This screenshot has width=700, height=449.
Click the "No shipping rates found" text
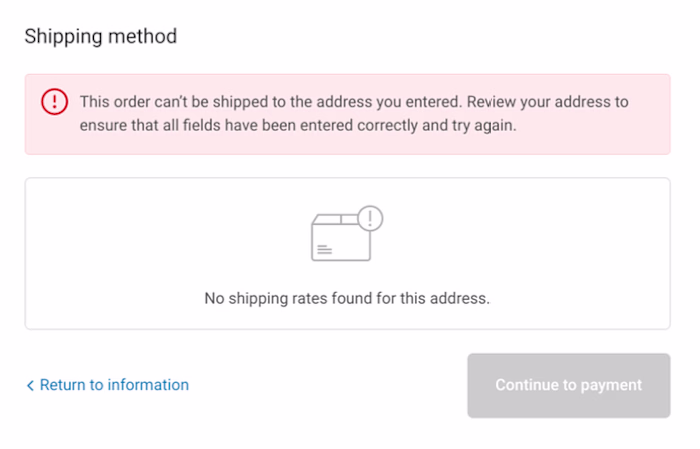[x=347, y=298]
